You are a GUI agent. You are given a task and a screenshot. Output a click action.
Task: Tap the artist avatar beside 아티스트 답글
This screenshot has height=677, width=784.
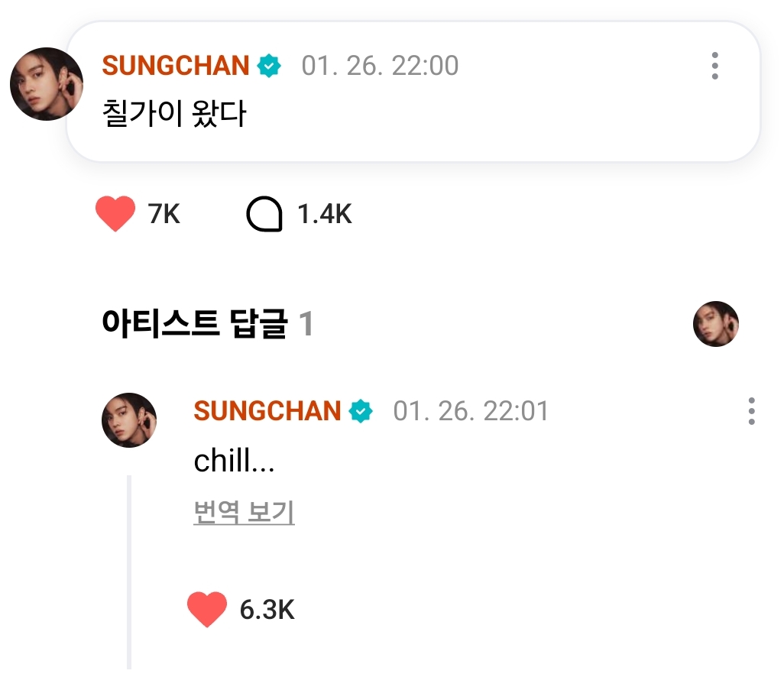coord(716,324)
